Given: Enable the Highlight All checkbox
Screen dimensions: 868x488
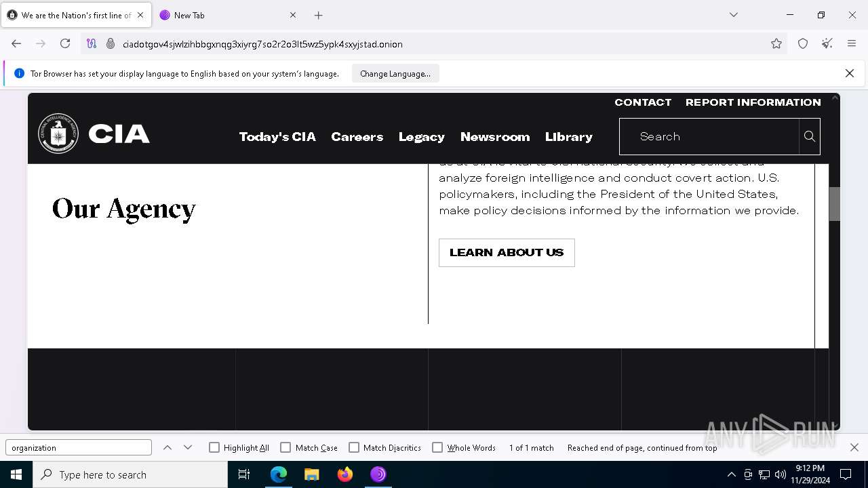Looking at the screenshot, I should click(x=214, y=447).
